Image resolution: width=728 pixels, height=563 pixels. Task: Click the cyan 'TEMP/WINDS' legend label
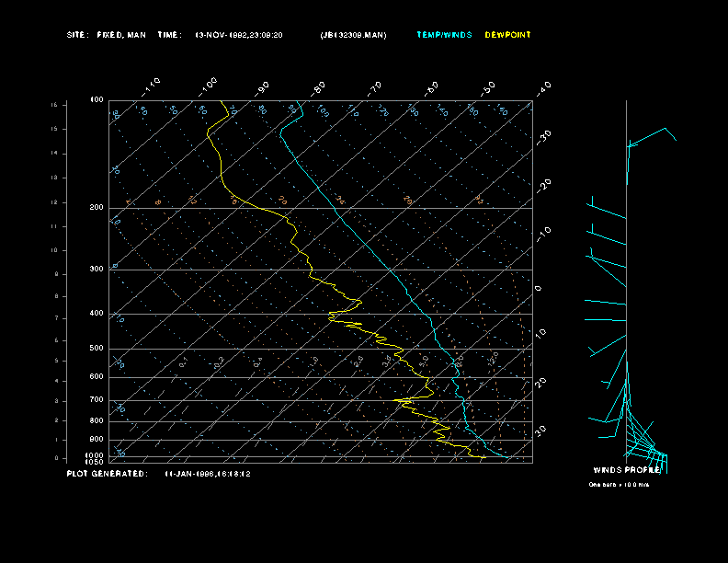click(444, 35)
